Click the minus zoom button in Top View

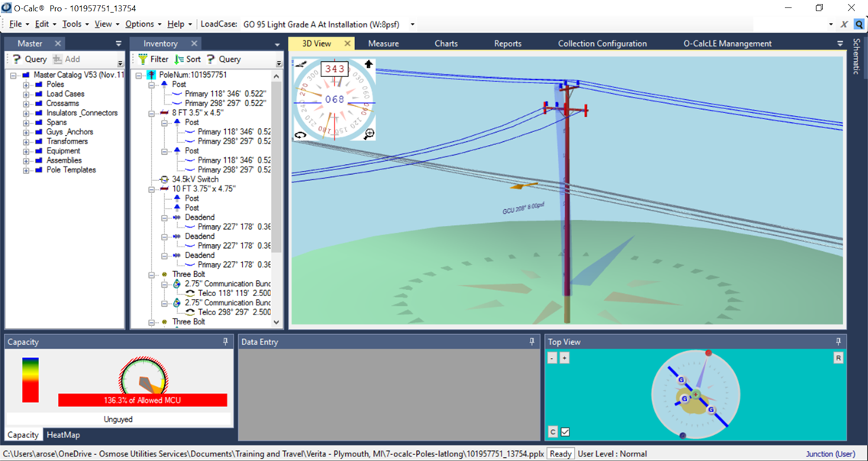pyautogui.click(x=552, y=357)
